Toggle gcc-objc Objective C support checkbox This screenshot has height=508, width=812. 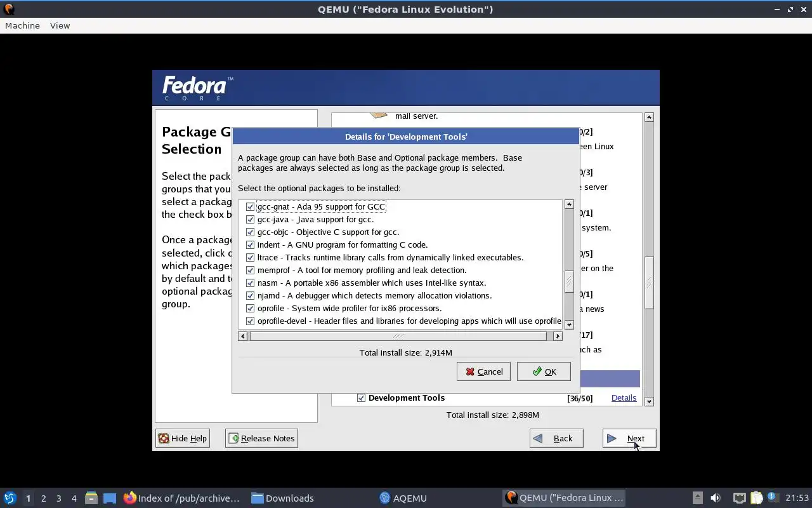(250, 232)
